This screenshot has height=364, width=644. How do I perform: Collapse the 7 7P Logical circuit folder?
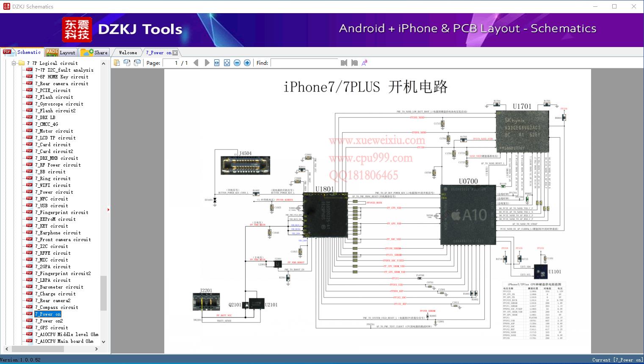point(14,63)
